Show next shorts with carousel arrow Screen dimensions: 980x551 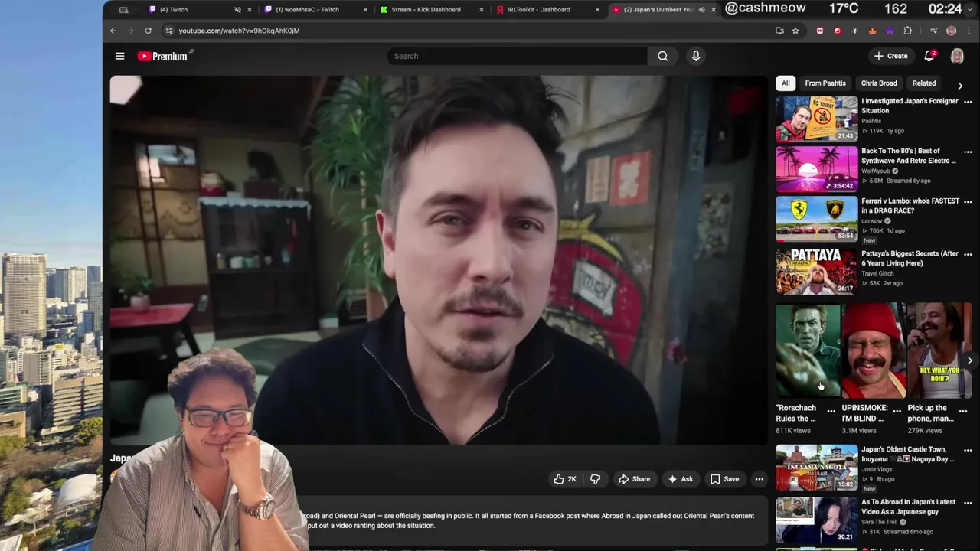click(x=969, y=360)
